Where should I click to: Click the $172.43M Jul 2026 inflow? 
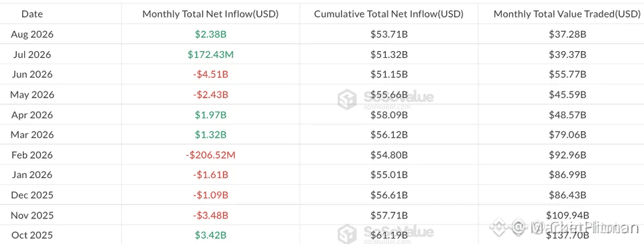click(211, 54)
